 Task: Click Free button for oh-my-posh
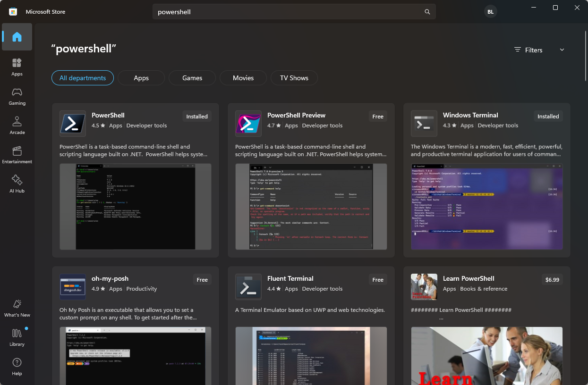pyautogui.click(x=202, y=280)
